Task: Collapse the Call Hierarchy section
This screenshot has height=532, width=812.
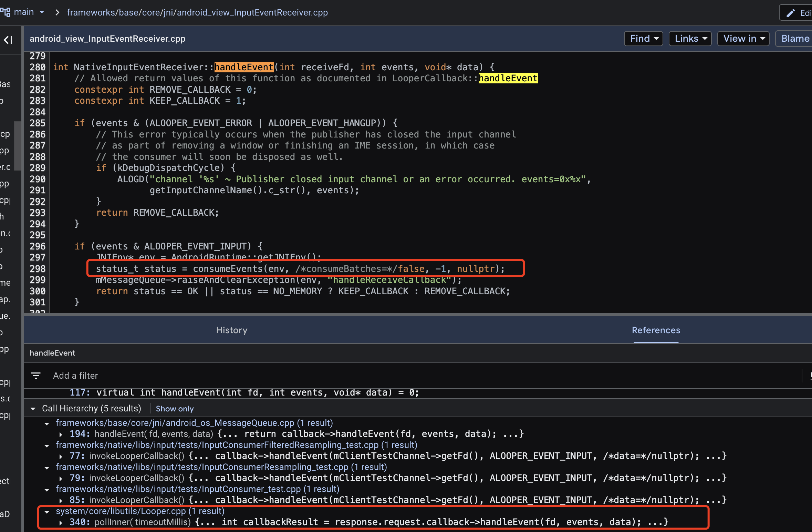Action: tap(33, 409)
